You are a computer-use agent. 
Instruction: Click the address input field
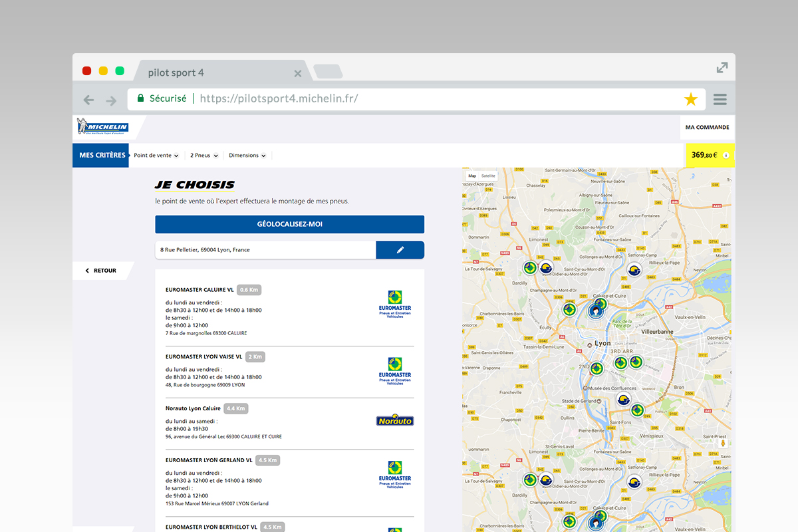point(266,250)
